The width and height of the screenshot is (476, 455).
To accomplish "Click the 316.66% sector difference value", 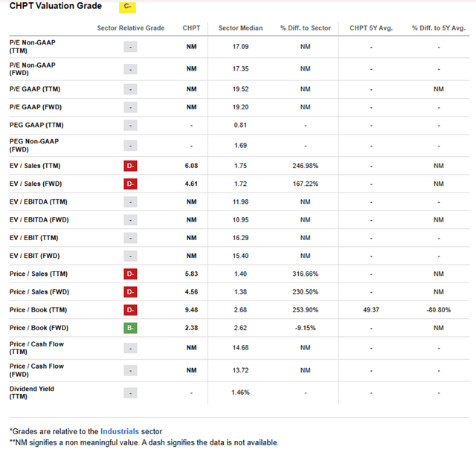I will click(x=306, y=274).
